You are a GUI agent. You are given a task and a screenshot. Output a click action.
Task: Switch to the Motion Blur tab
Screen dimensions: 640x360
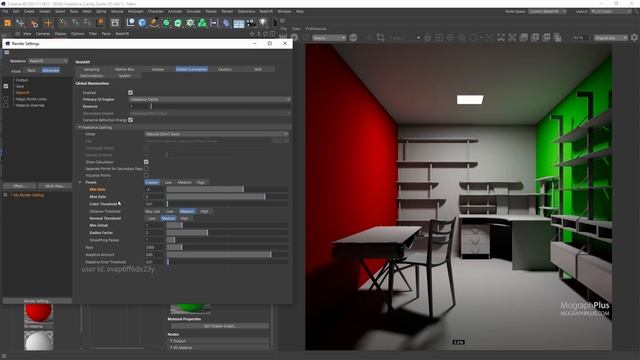coord(124,69)
